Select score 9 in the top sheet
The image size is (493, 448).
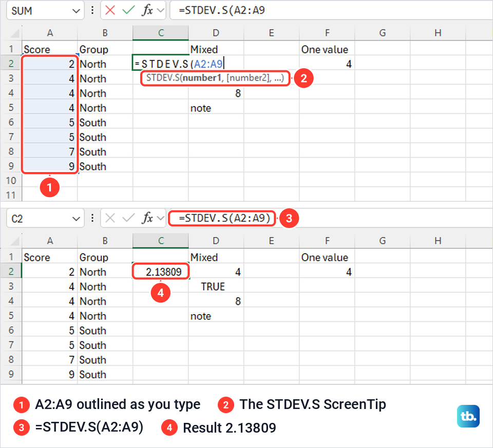(x=50, y=166)
